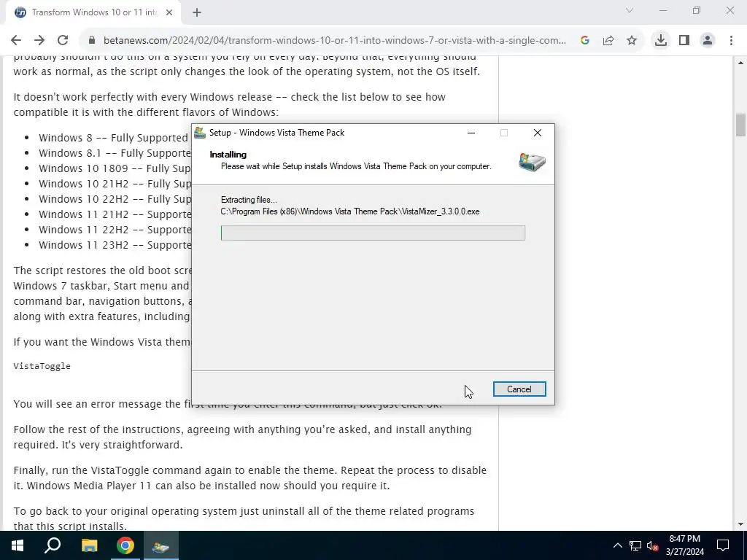Close the Setup dialog
The image size is (747, 560).
click(538, 133)
